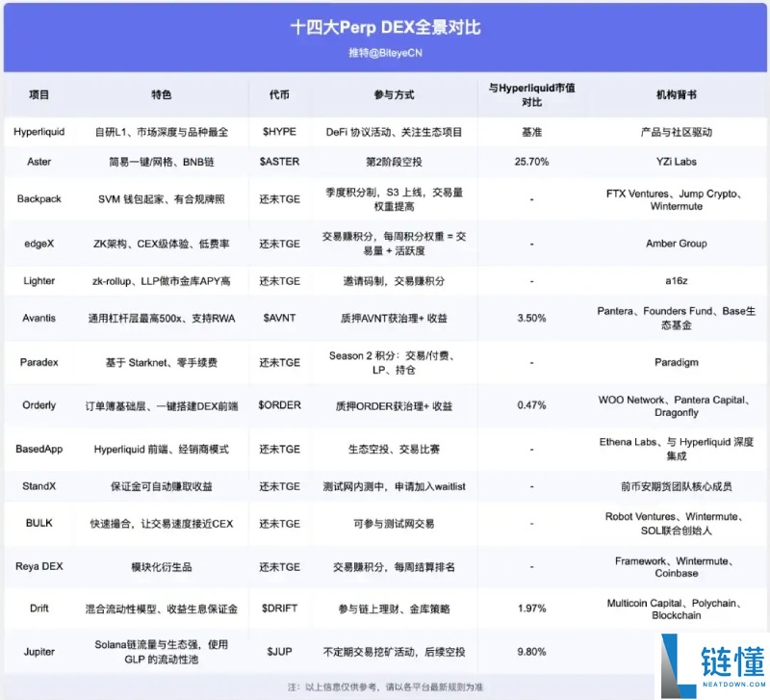Click 邀请码制，交易赚积分 cell

pyautogui.click(x=394, y=281)
